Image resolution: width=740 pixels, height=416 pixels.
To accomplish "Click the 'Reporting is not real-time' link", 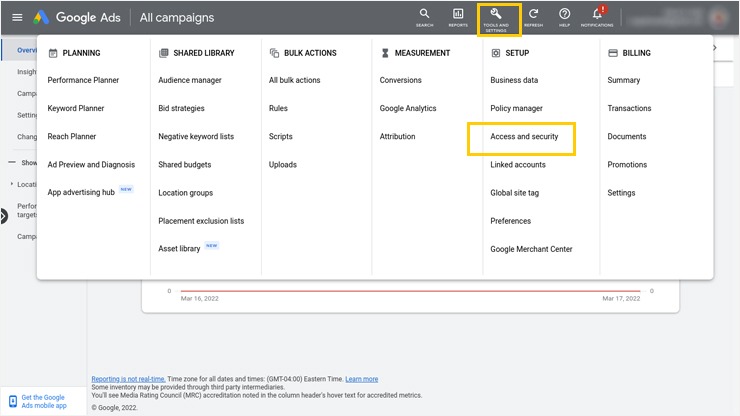I will coord(128,379).
